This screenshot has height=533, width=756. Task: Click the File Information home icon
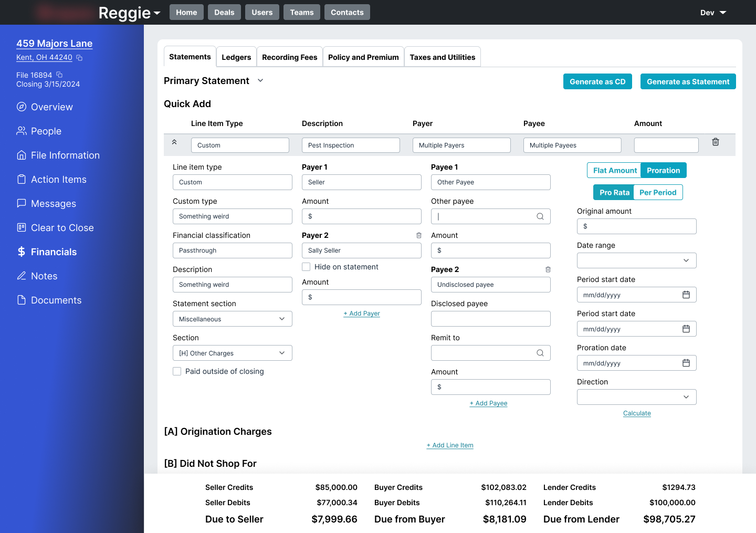(22, 155)
